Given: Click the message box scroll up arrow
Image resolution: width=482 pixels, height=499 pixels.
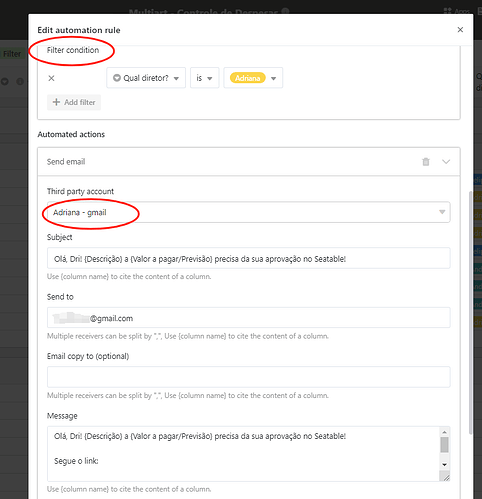Looking at the screenshot, I should click(444, 432).
